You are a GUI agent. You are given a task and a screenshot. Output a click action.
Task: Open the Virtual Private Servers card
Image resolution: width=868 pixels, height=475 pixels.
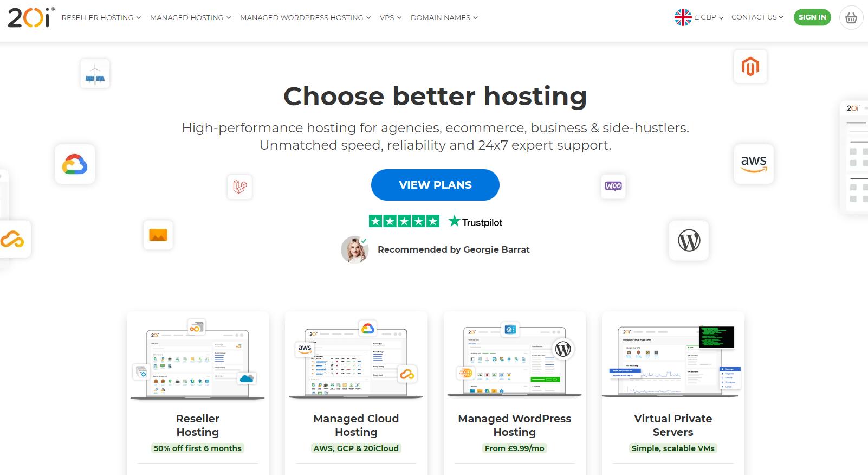[673, 393]
